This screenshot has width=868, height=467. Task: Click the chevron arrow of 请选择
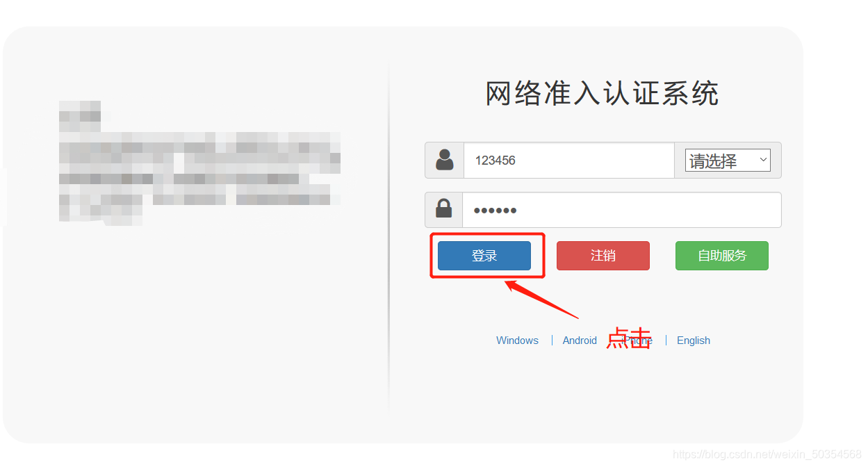pyautogui.click(x=763, y=160)
